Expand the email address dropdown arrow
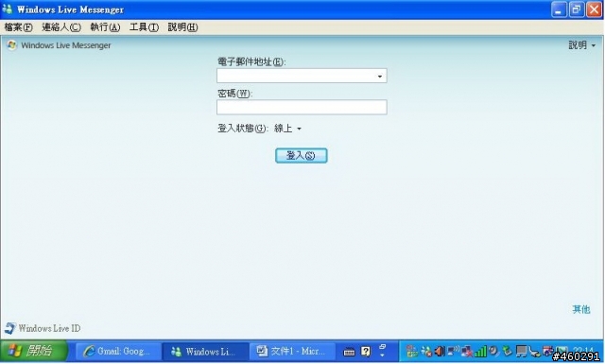Image resolution: width=605 pixels, height=364 pixels. click(x=380, y=76)
